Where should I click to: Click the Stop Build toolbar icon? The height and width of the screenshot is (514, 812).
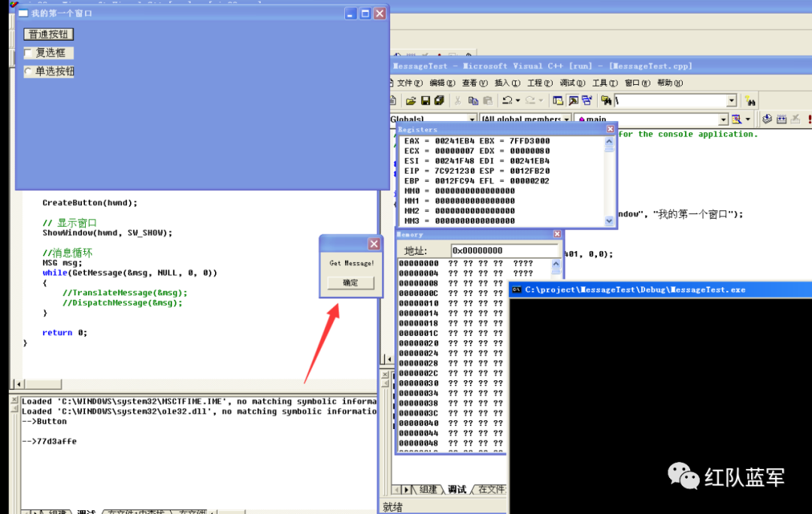pos(796,119)
